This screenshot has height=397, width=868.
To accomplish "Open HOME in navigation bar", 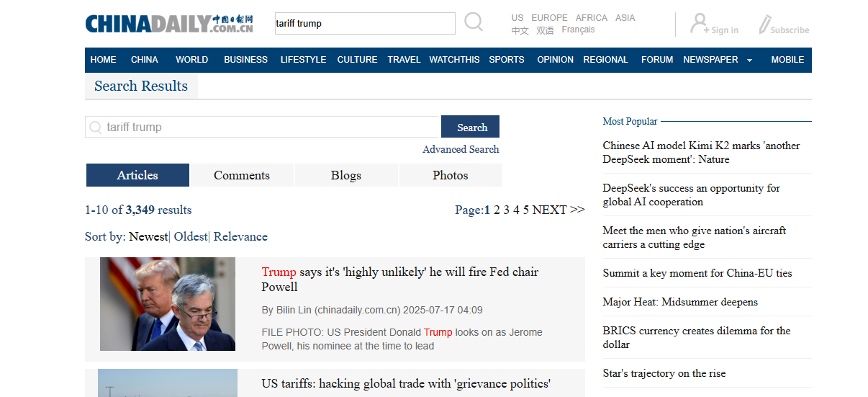I will click(x=104, y=60).
